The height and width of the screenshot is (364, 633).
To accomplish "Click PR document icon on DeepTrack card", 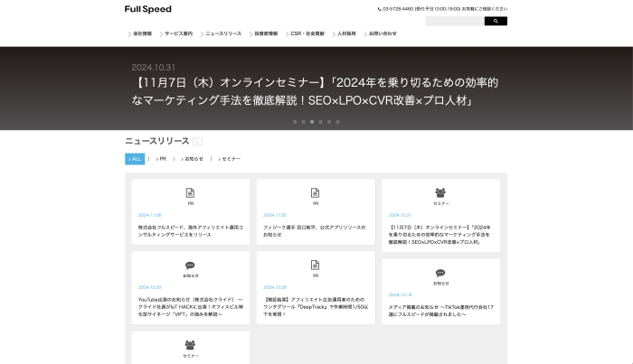I will pos(316,266).
